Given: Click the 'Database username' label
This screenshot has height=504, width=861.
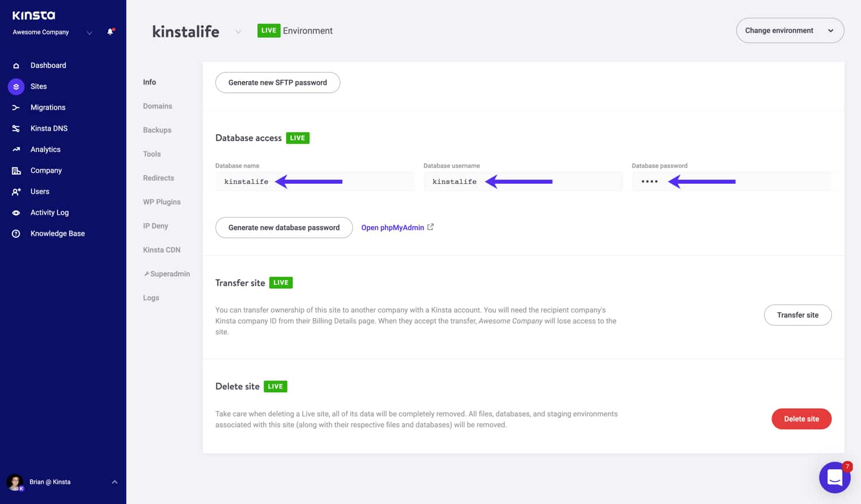Looking at the screenshot, I should coord(452,166).
